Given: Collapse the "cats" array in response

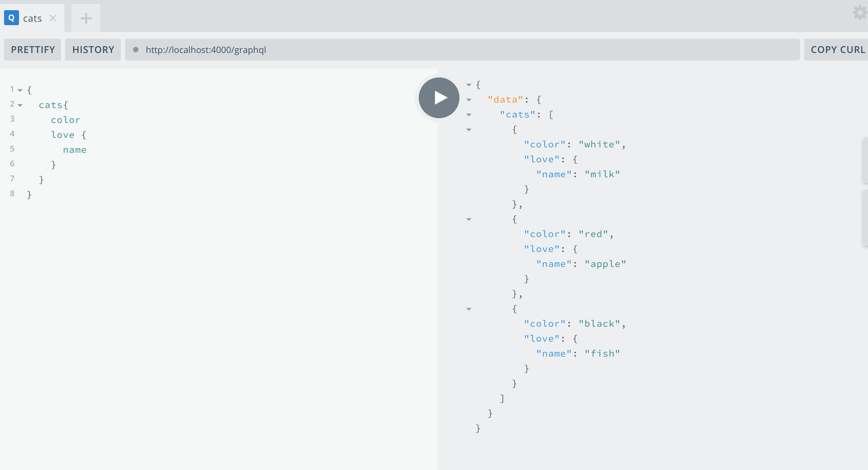Looking at the screenshot, I should tap(469, 115).
